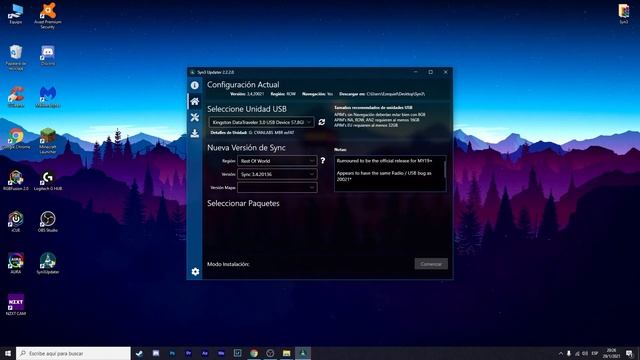This screenshot has width=640, height=360.
Task: Select the Malwarebytes desktop shortcut
Action: tap(48, 97)
